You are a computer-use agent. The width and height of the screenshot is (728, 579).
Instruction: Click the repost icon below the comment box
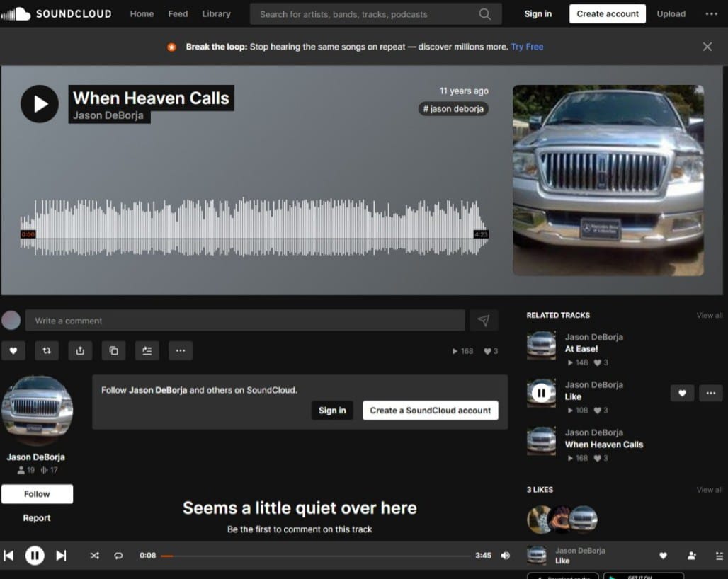(47, 350)
